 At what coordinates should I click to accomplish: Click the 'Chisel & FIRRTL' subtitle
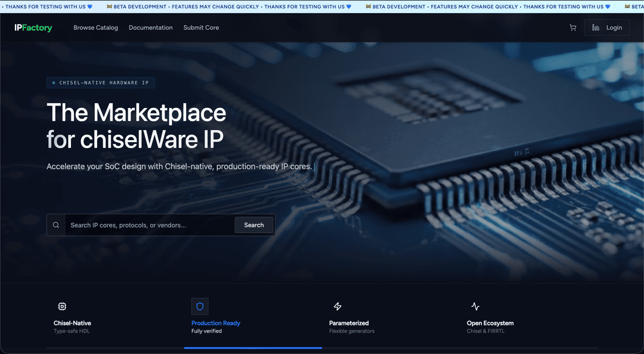click(x=485, y=331)
